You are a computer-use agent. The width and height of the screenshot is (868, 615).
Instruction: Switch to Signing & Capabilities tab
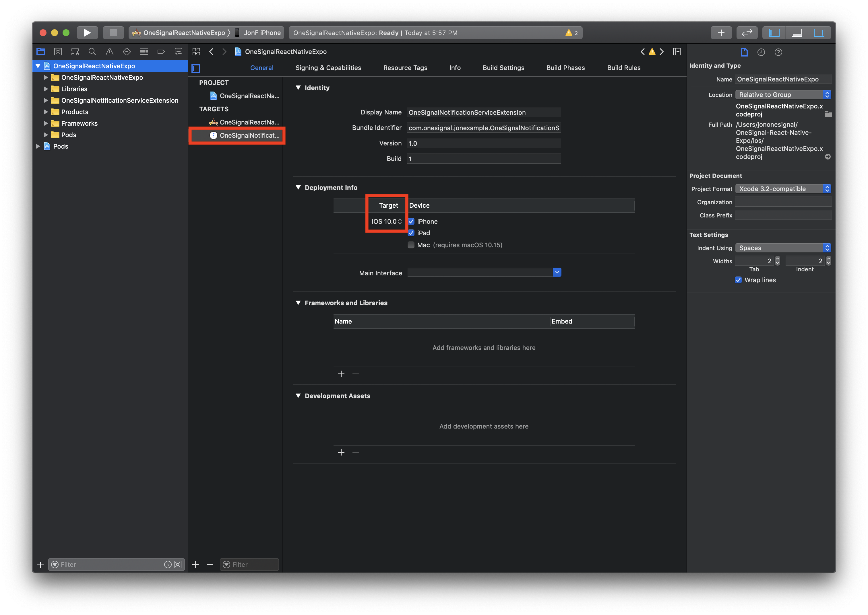328,68
